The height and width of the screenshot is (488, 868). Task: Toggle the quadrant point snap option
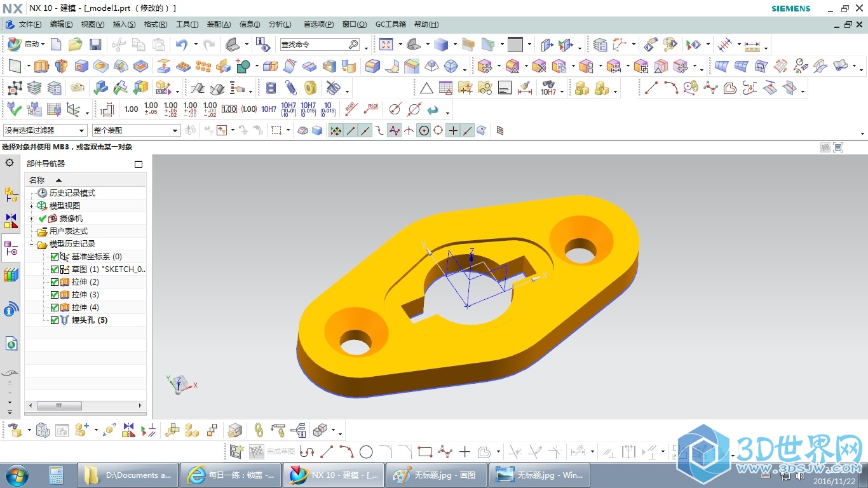pyautogui.click(x=438, y=130)
